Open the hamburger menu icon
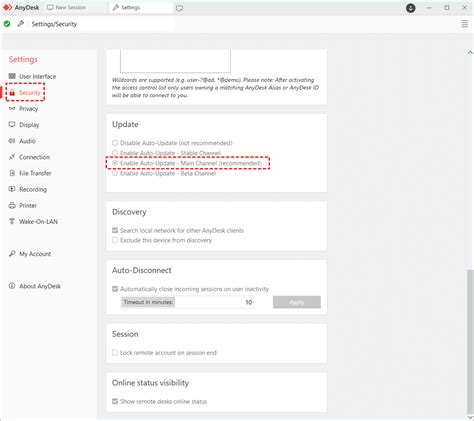The width and height of the screenshot is (474, 421). point(464,24)
